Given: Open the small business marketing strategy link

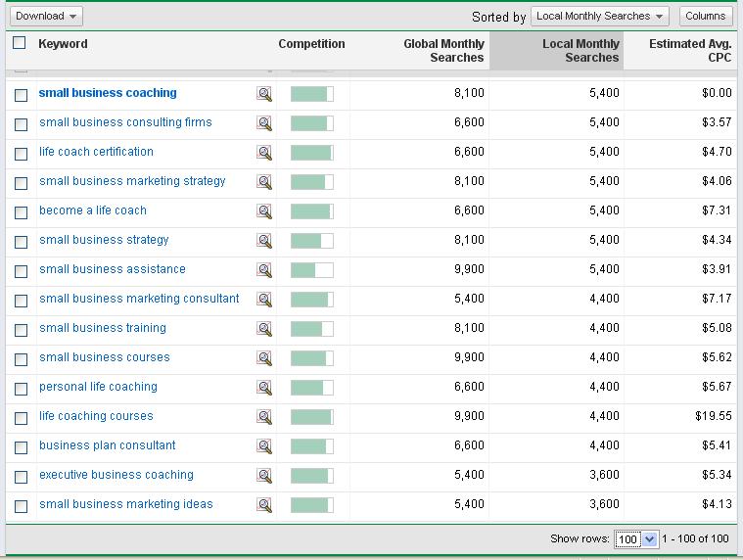Looking at the screenshot, I should point(132,181).
